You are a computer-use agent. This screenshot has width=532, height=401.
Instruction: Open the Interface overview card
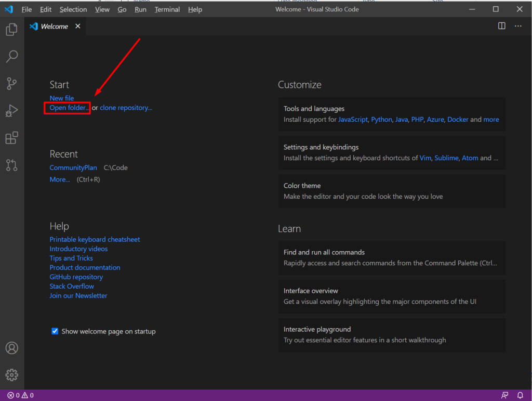392,296
